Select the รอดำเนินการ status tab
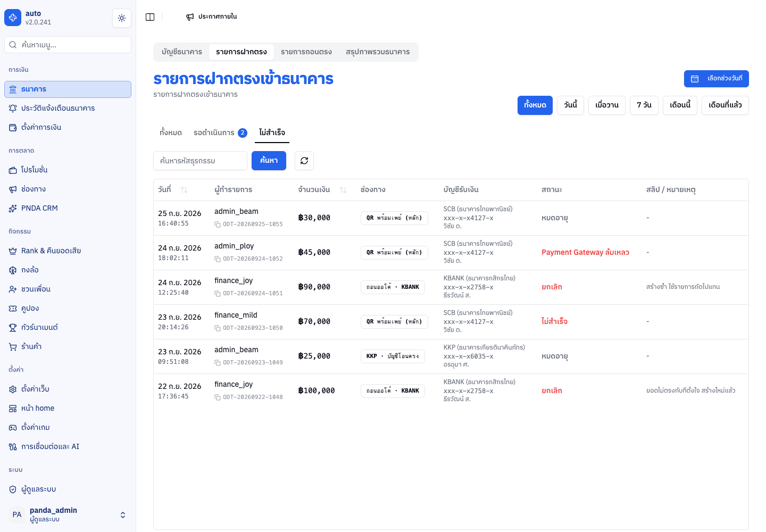 (x=220, y=133)
